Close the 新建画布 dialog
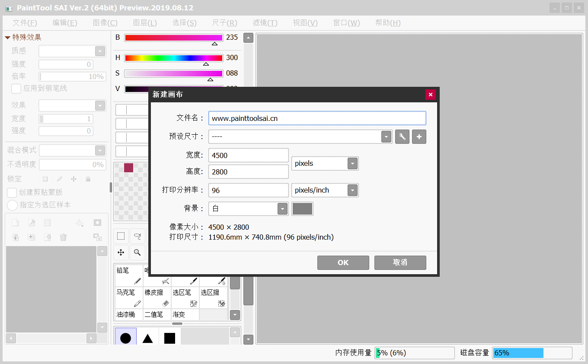This screenshot has height=364, width=588. tap(430, 95)
